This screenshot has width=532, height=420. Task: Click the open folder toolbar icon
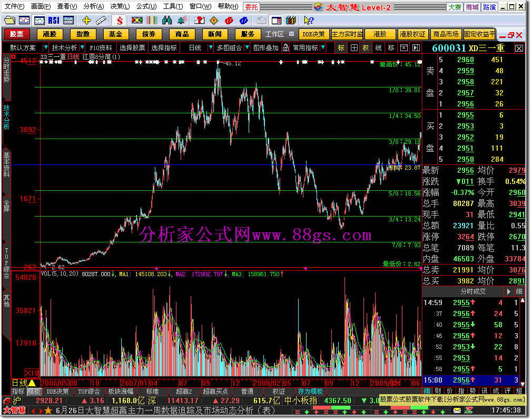point(10,21)
